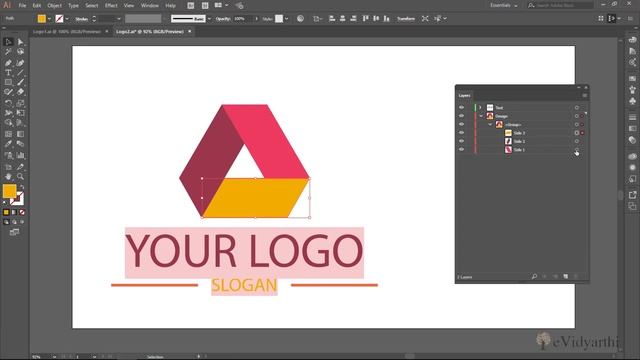Select the Type tool
The image size is (640, 360).
[x=8, y=73]
